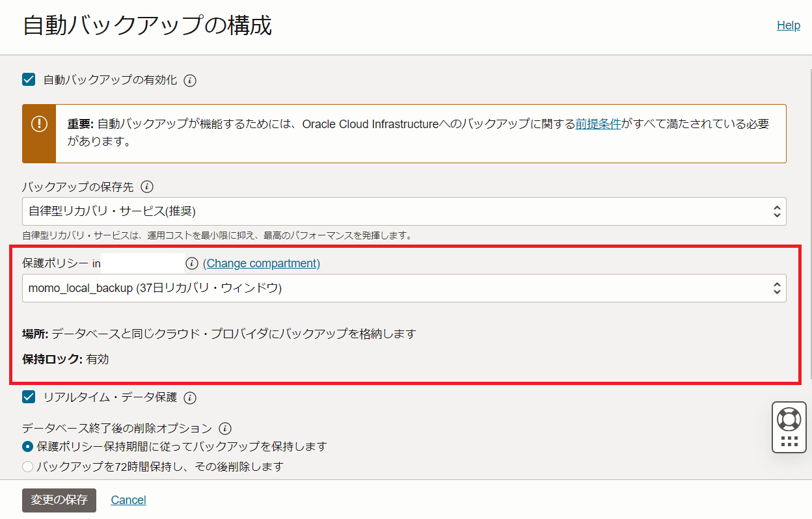Disable the リアルタイム・データ保護 checkbox

click(x=29, y=397)
